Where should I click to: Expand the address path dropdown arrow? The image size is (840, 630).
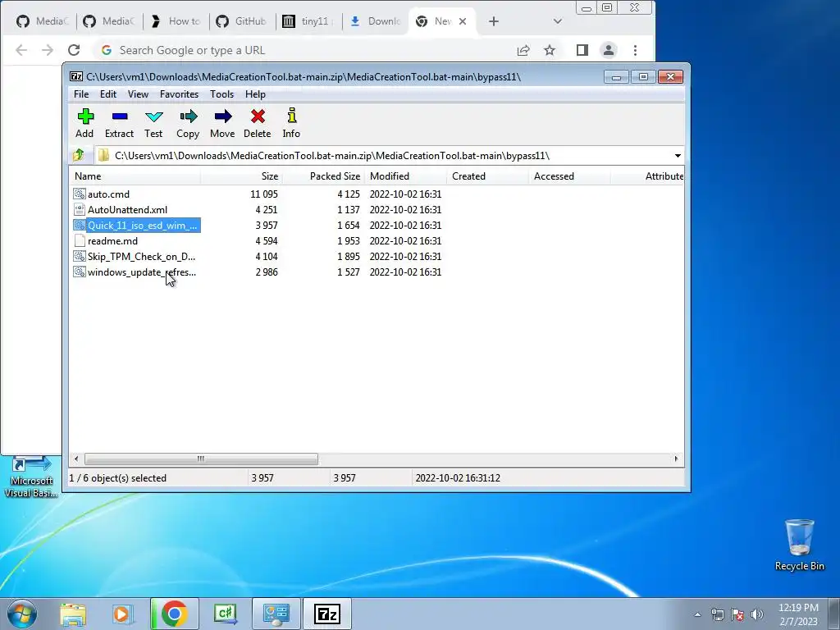(678, 155)
